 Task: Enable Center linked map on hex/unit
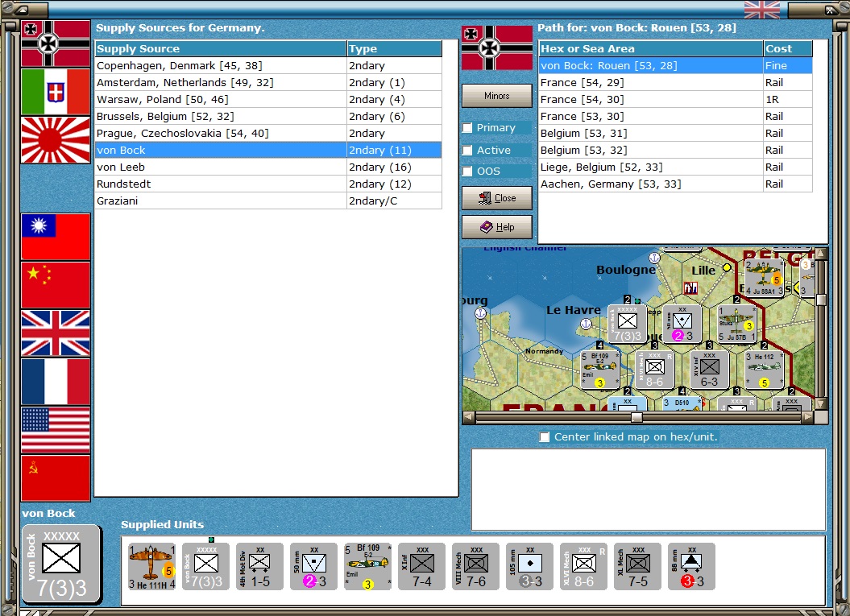[545, 437]
